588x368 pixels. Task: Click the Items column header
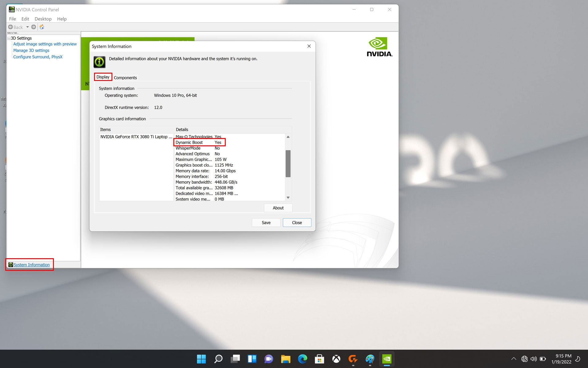pos(137,130)
